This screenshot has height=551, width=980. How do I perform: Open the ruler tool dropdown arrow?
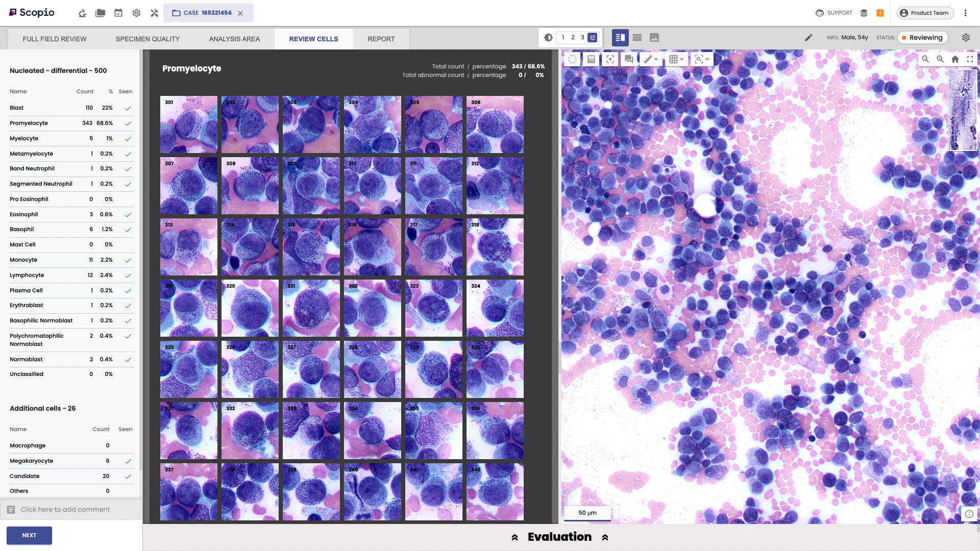pyautogui.click(x=656, y=59)
